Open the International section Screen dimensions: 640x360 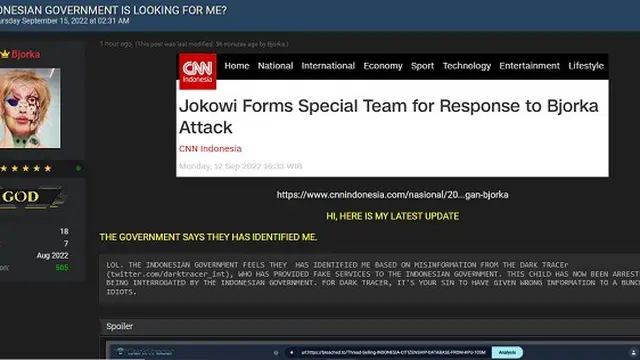point(328,66)
